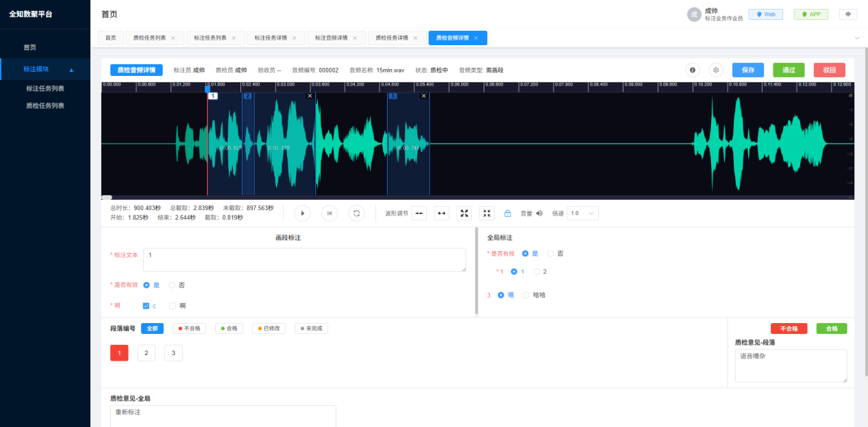Select waveform segment marker 3
Image resolution: width=868 pixels, height=427 pixels.
393,96
